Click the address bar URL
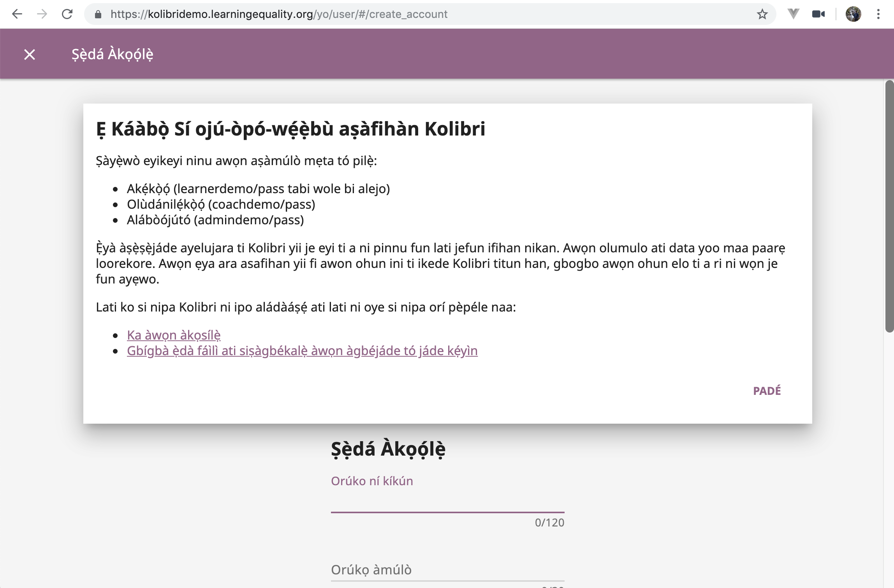Viewport: 894px width, 588px height. pyautogui.click(x=279, y=14)
